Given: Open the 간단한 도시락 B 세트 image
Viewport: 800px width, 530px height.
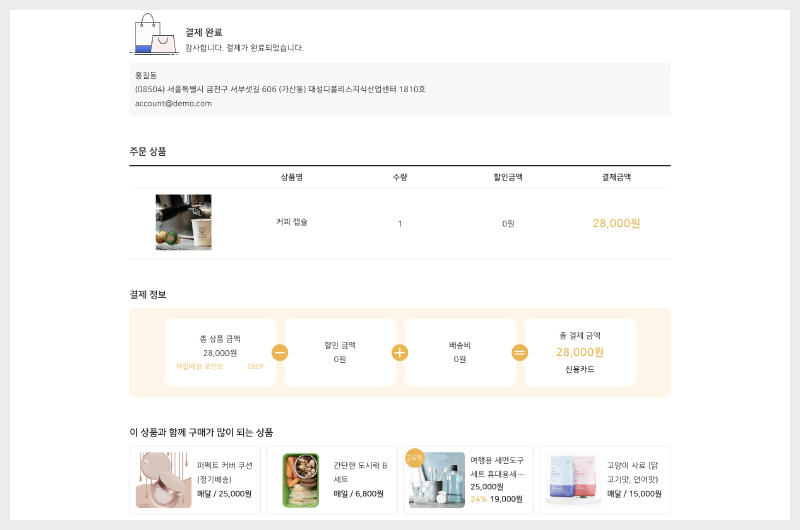Looking at the screenshot, I should click(300, 480).
